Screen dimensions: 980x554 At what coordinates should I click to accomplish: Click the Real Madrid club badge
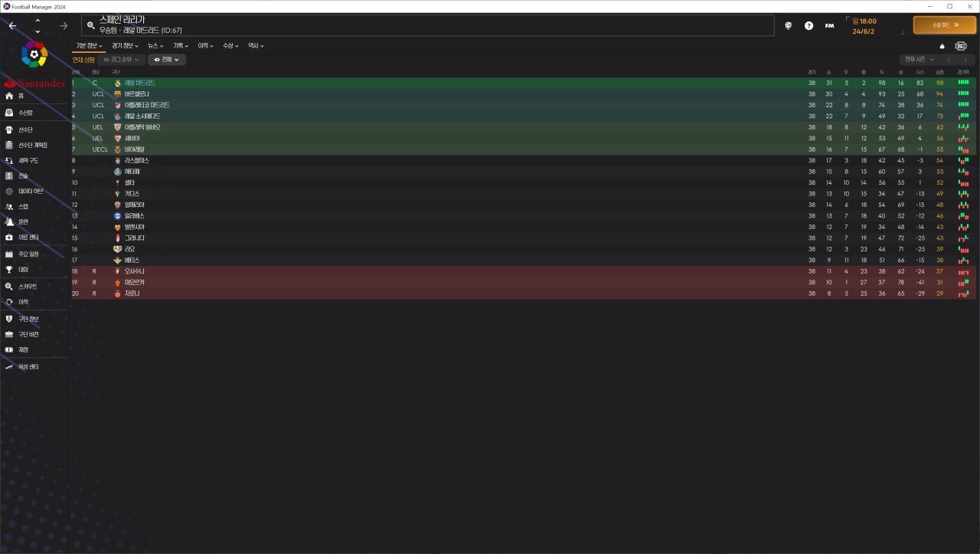pyautogui.click(x=117, y=83)
